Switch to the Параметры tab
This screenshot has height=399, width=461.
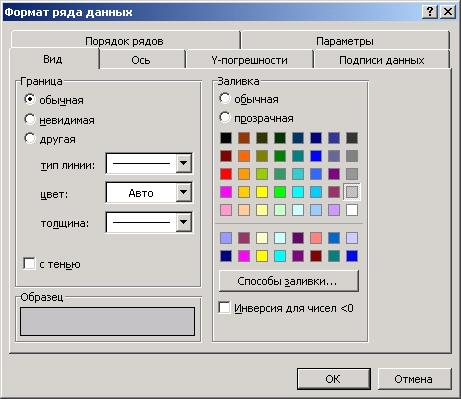click(x=345, y=41)
